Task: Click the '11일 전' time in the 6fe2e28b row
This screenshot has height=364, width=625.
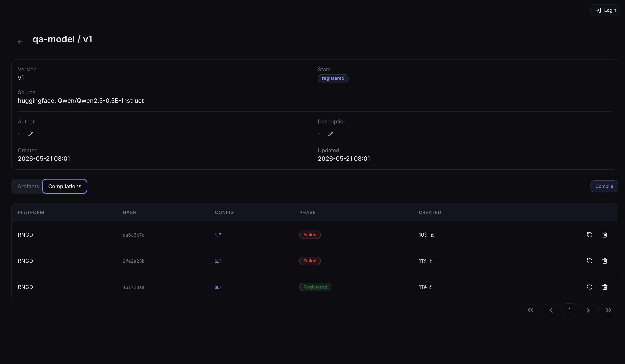Action: (x=426, y=261)
